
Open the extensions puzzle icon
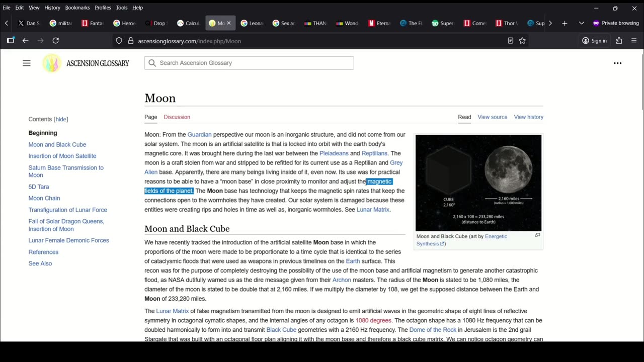tap(619, 41)
